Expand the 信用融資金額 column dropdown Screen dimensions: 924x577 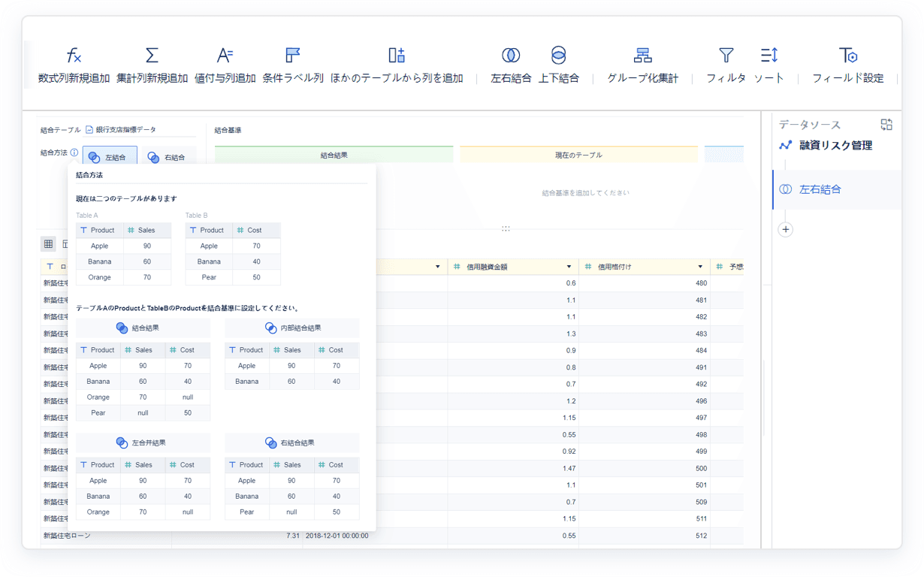click(x=569, y=267)
